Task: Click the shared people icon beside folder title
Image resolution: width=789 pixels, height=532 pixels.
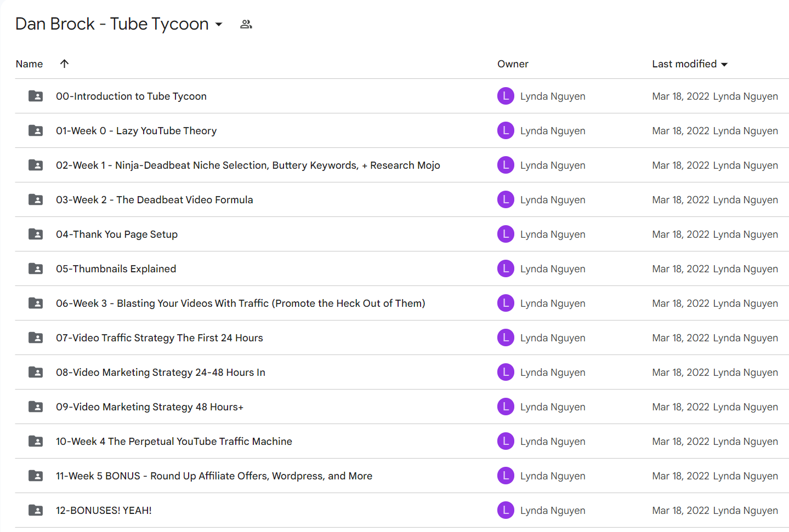Action: pos(246,24)
